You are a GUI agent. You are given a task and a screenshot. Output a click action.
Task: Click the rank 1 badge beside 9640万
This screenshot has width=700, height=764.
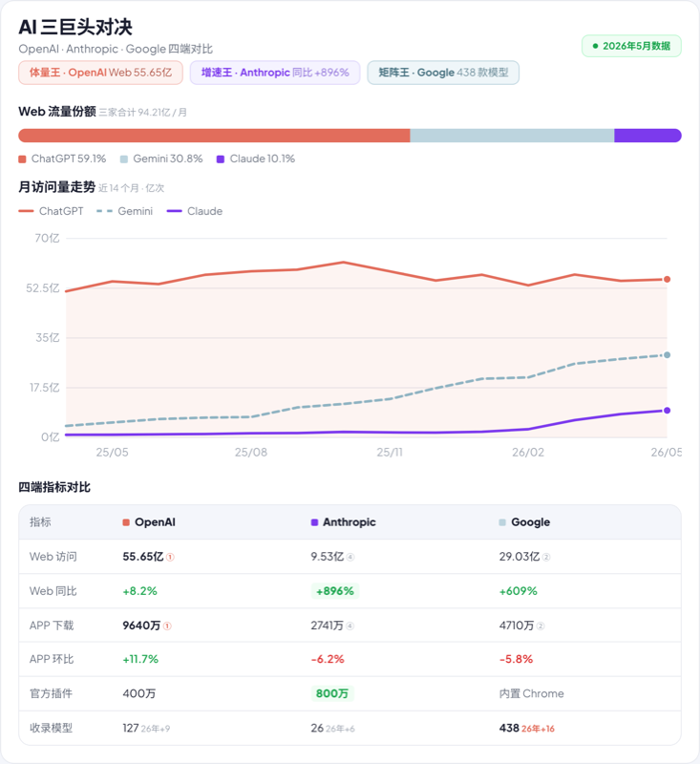point(167,626)
